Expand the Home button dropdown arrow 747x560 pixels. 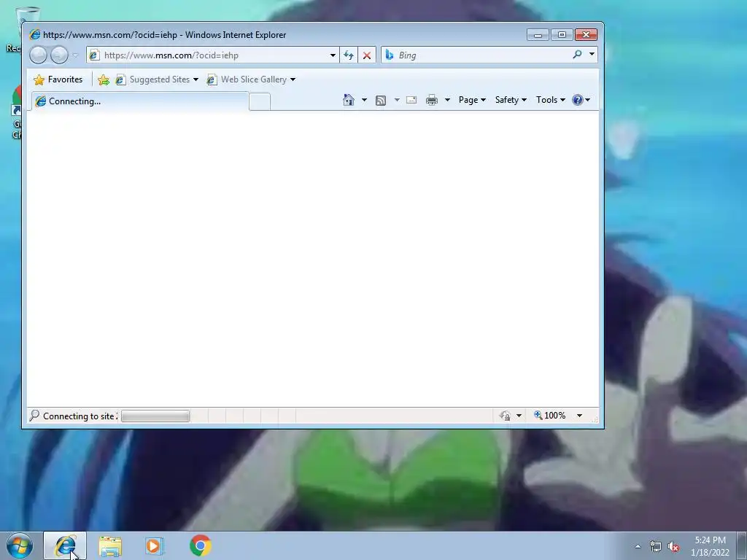click(365, 100)
